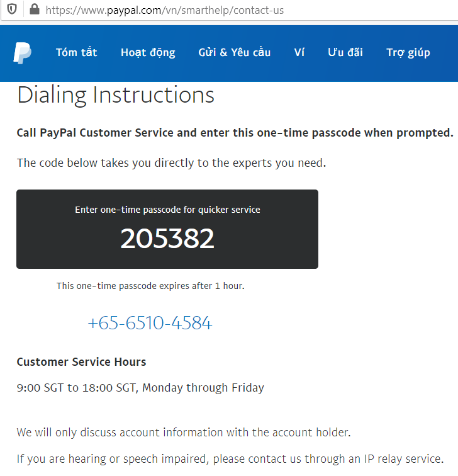Image resolution: width=458 pixels, height=476 pixels.
Task: Click the bold 'Call PayPal Customer Service' instruction
Action: click(235, 133)
